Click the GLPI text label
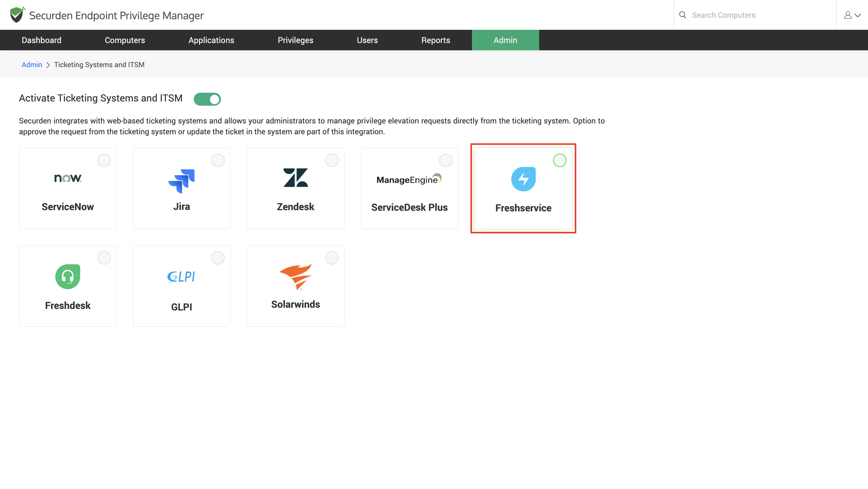The image size is (868, 489). (x=182, y=307)
